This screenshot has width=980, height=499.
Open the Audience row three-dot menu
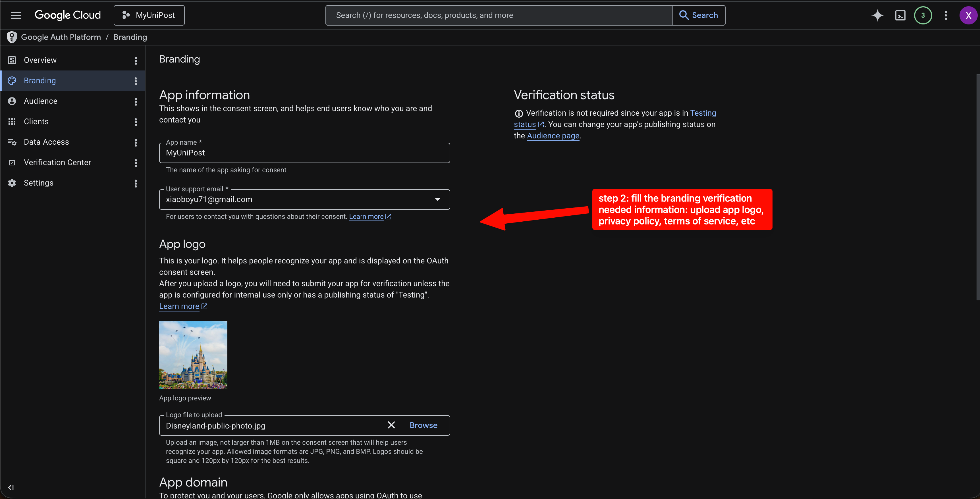(136, 101)
